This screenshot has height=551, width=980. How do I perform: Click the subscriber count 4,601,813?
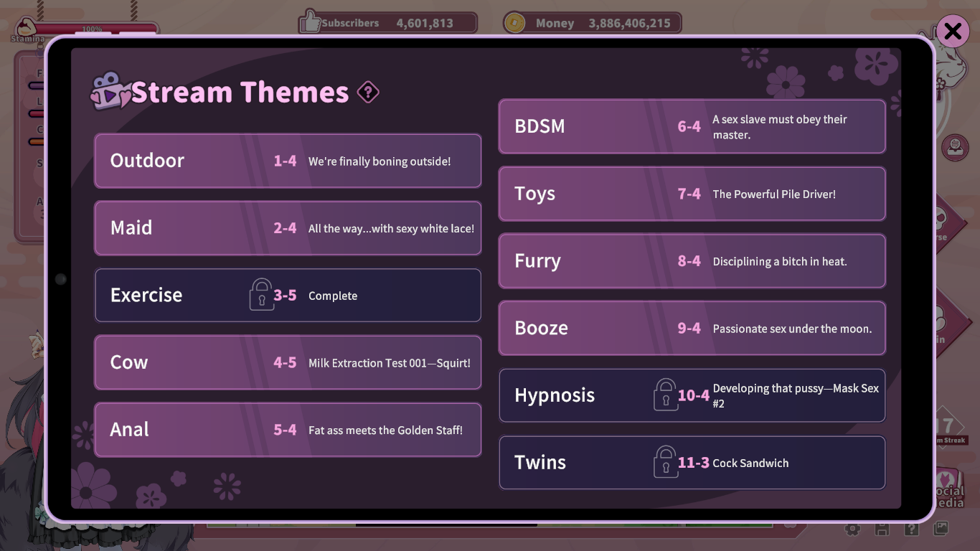click(425, 23)
